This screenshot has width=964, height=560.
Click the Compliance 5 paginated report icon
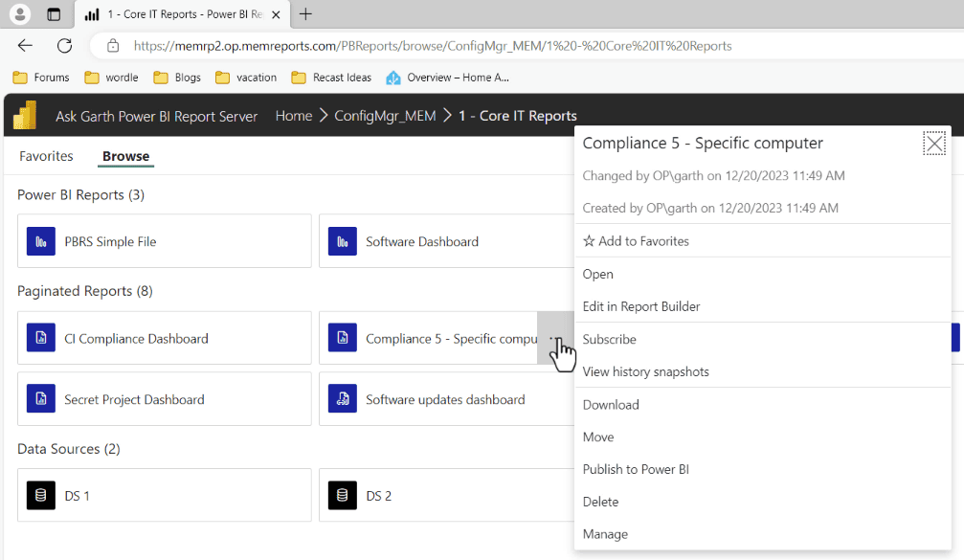343,338
